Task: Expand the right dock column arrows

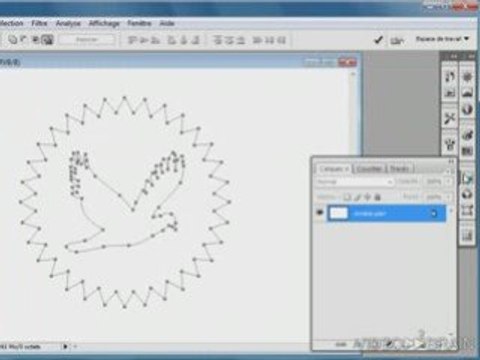Action: [x=471, y=57]
